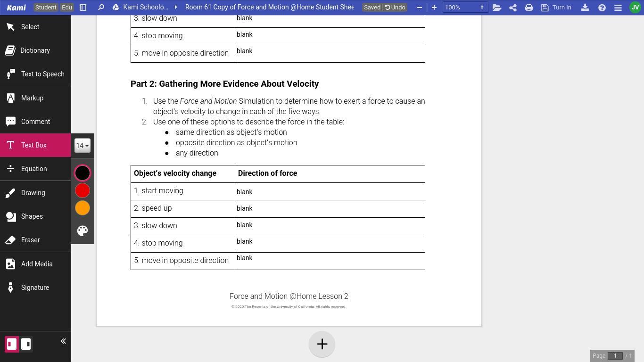Pick the orange text color
The width and height of the screenshot is (644, 362).
[x=83, y=208]
